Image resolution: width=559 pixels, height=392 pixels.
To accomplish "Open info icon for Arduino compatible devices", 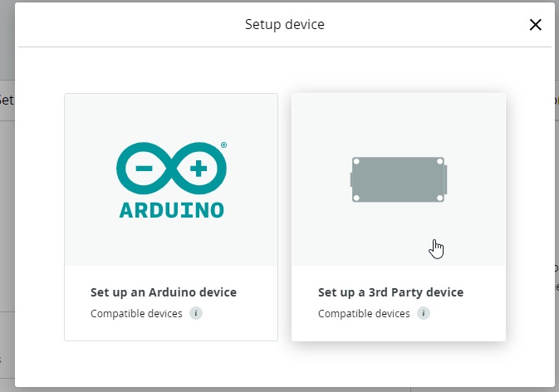I will [x=196, y=313].
